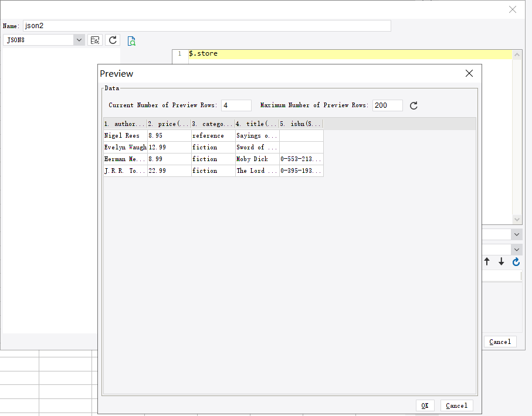Click the vertical scrollbar down arrow
The image size is (532, 416).
tap(517, 219)
